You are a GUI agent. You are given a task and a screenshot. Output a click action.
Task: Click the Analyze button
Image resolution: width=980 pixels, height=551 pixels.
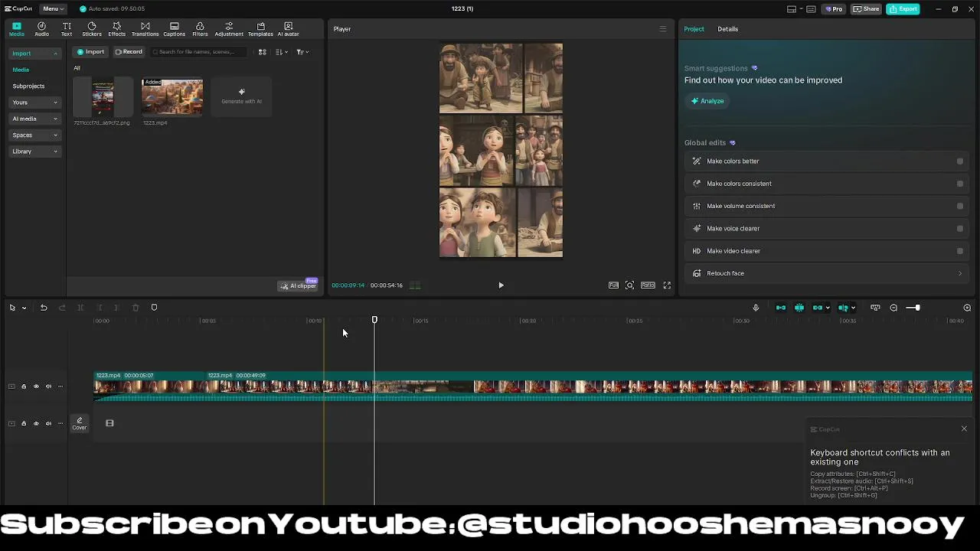pyautogui.click(x=707, y=101)
